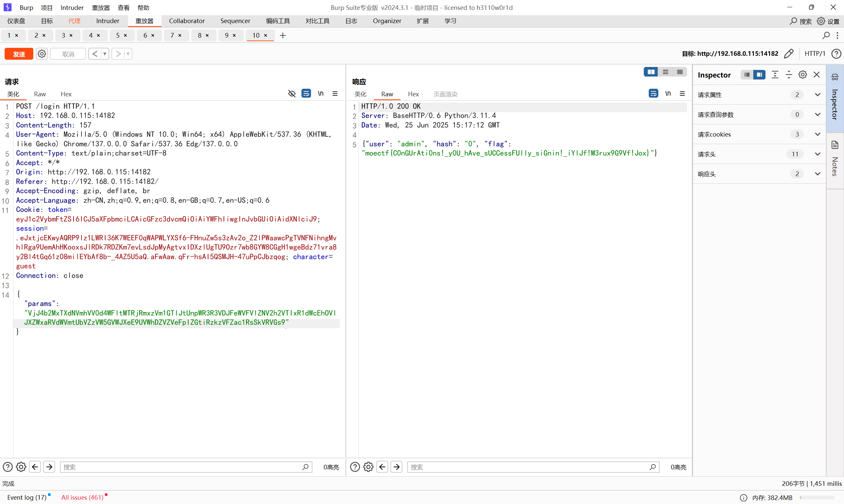Open Inspector settings gear
This screenshot has width=844, height=504.
coord(802,75)
